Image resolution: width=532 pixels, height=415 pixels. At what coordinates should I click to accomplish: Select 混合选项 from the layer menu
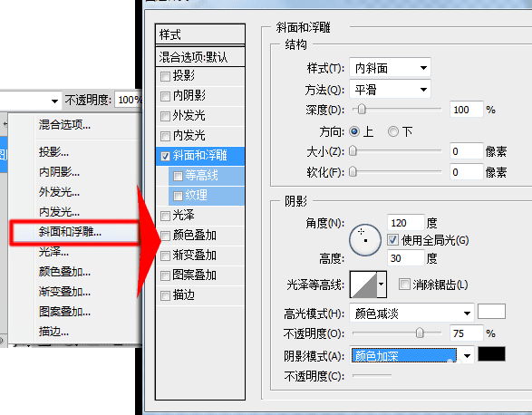(64, 124)
